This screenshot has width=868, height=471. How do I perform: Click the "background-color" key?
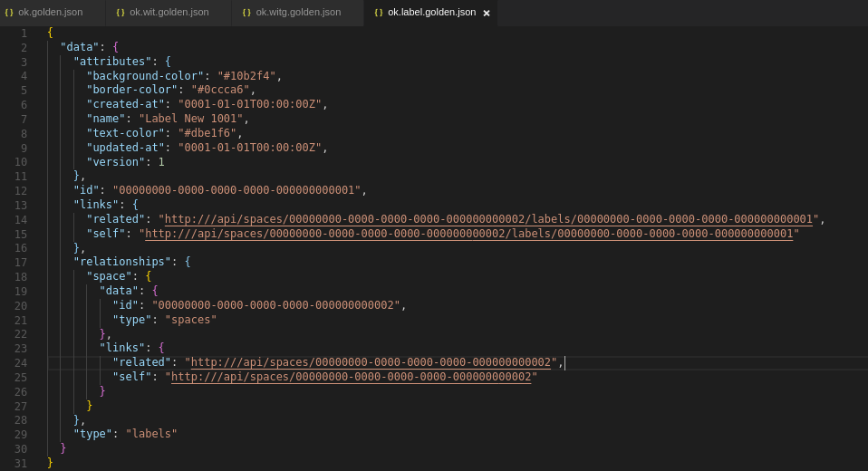[145, 76]
